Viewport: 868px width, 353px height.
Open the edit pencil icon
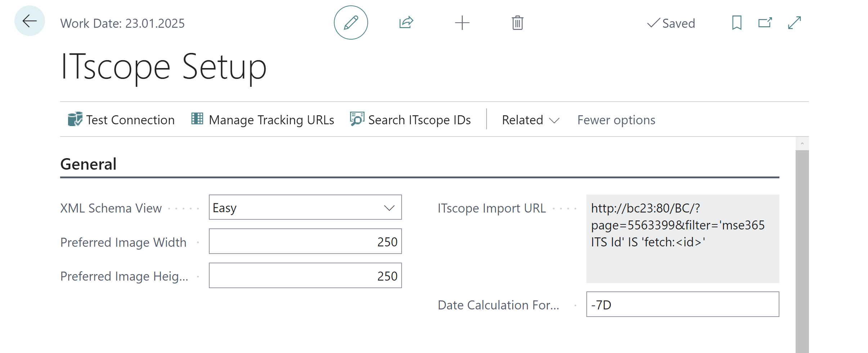point(350,22)
